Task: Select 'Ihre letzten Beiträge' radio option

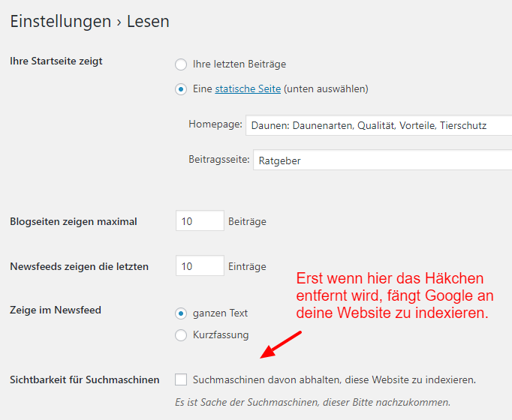Action: point(181,64)
